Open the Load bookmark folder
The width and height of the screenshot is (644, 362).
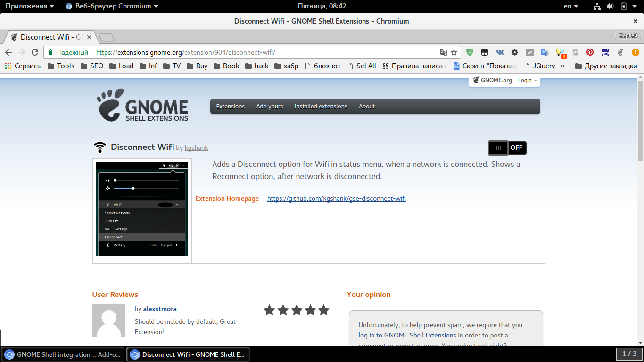[121, 66]
